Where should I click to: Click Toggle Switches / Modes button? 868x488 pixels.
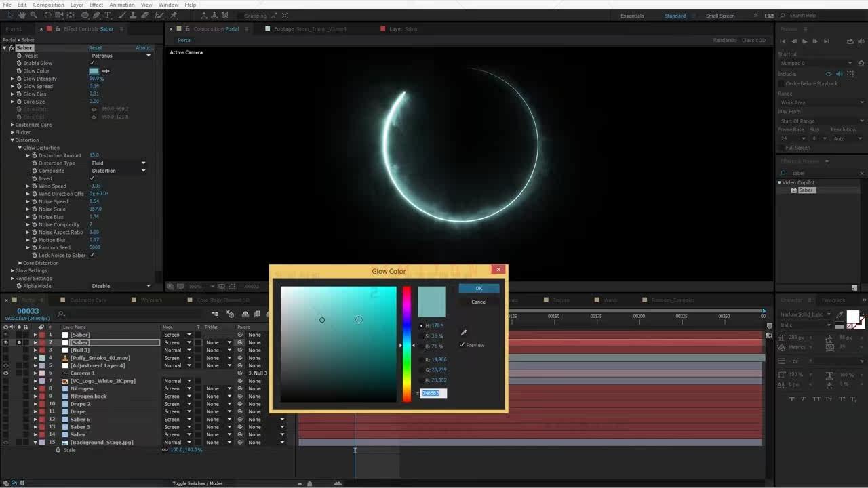pyautogui.click(x=197, y=483)
